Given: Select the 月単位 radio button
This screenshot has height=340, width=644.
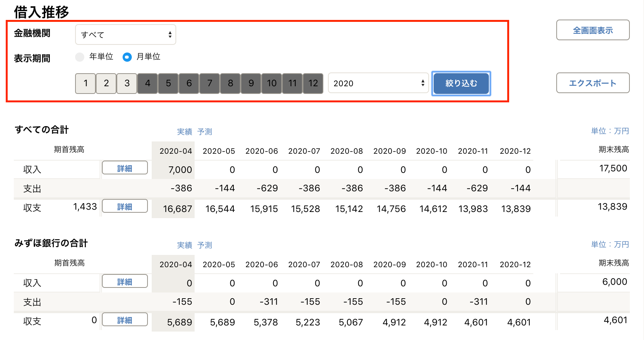Looking at the screenshot, I should (x=127, y=57).
